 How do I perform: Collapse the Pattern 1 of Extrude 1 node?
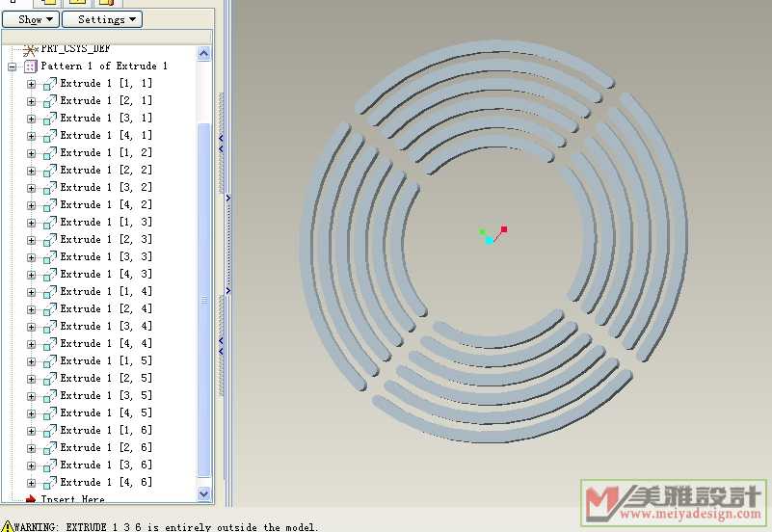point(13,66)
